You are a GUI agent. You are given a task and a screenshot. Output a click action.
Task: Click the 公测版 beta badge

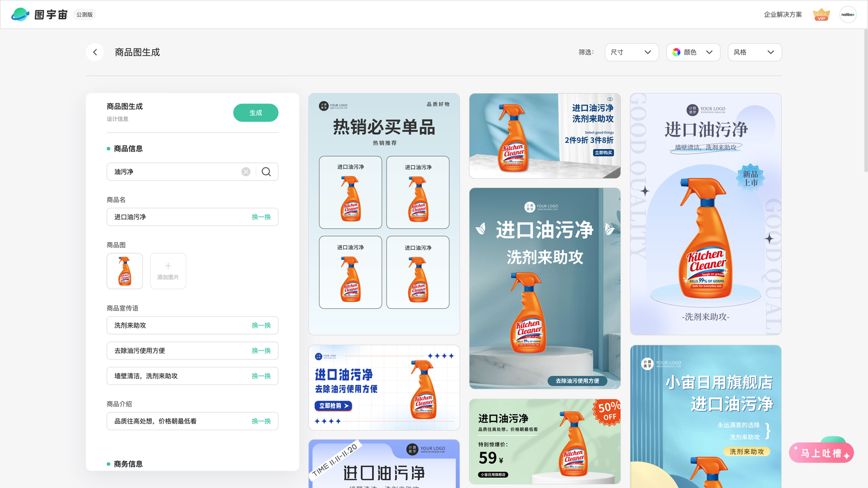[x=84, y=14]
